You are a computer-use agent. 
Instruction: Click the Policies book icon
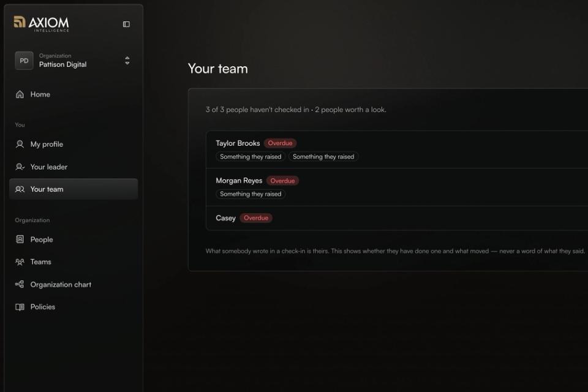pyautogui.click(x=20, y=307)
